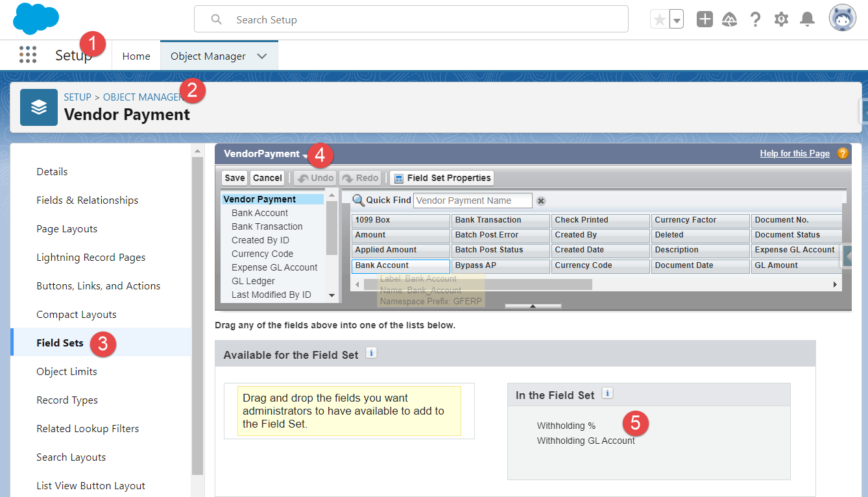This screenshot has height=497, width=868.
Task: Click the favorites star icon
Action: [x=659, y=19]
